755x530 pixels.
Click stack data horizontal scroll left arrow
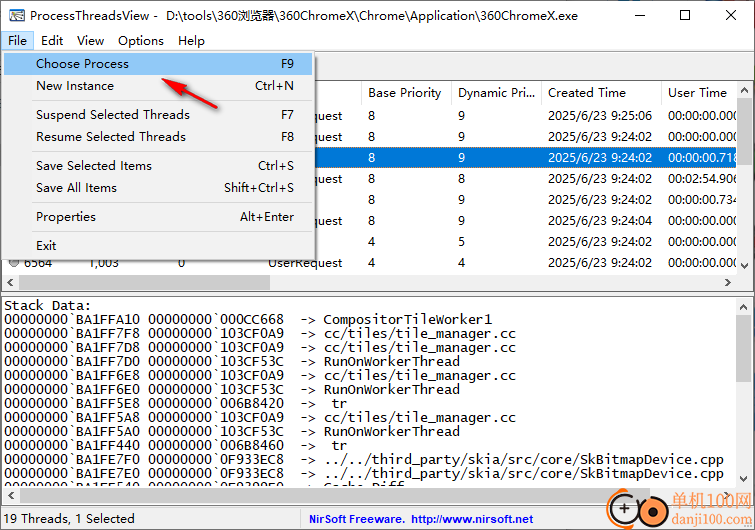tap(11, 495)
